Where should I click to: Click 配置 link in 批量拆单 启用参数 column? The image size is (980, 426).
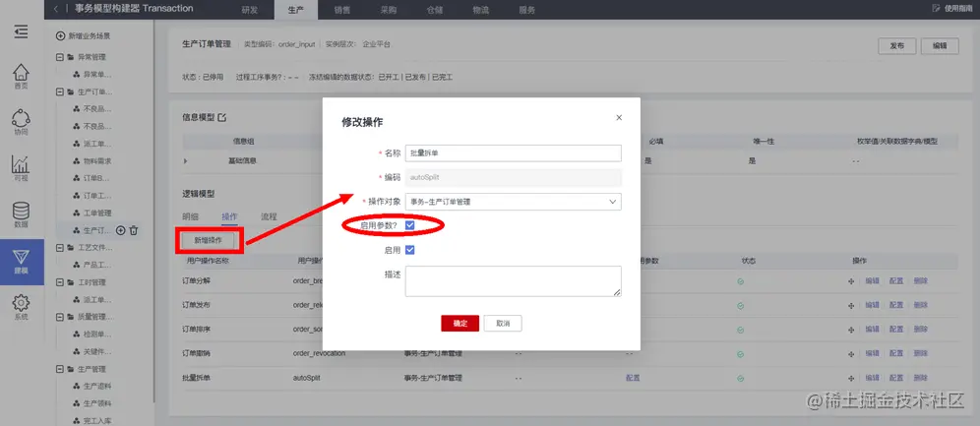633,378
